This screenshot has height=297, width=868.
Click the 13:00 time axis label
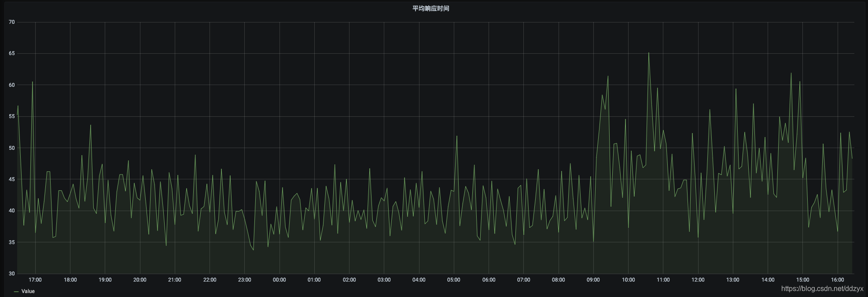pyautogui.click(x=733, y=280)
